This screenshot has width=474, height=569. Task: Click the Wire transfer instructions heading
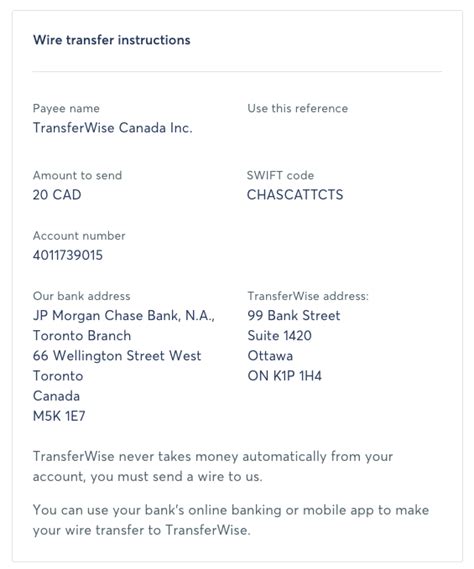(111, 40)
